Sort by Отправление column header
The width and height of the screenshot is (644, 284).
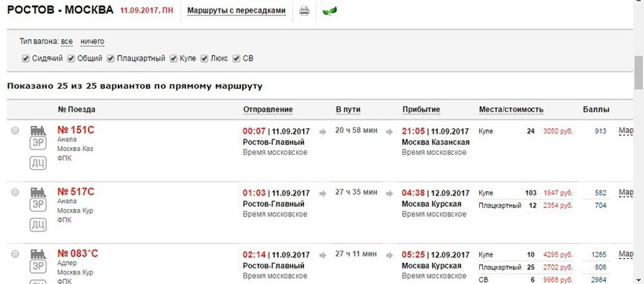268,109
